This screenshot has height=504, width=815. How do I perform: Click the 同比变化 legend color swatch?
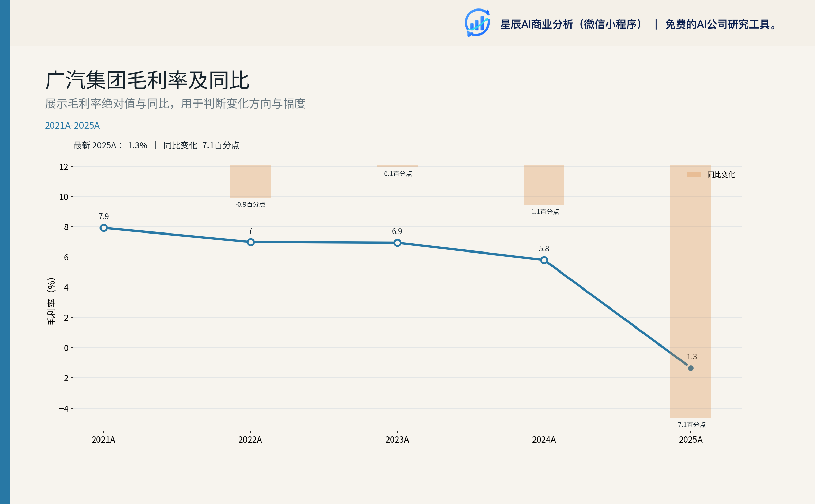(694, 175)
